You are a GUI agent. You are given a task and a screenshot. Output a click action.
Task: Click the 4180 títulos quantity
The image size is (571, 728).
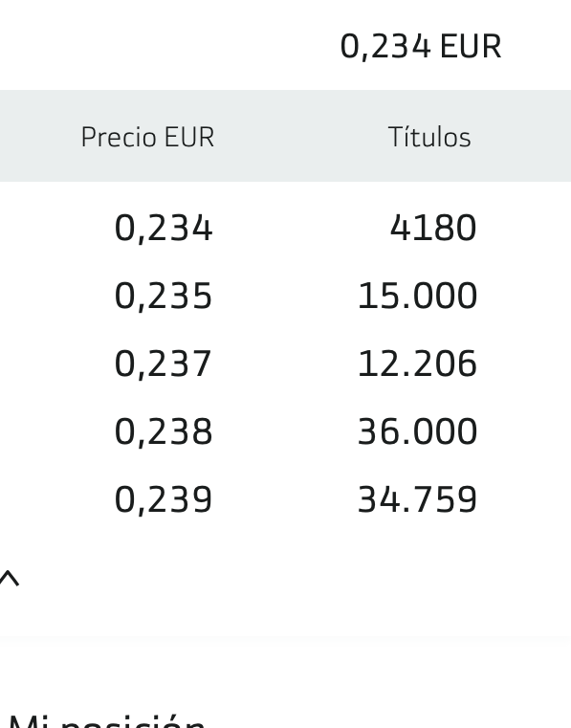coord(433,228)
